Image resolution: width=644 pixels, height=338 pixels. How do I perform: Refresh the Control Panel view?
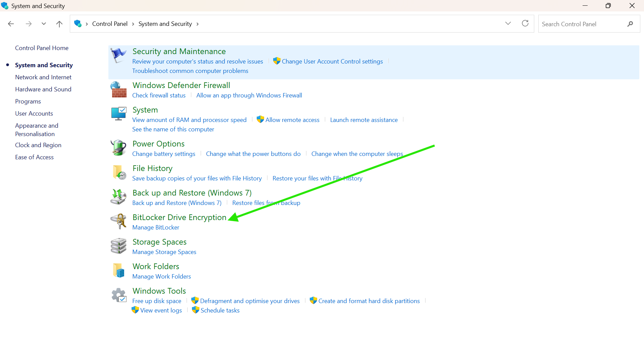525,23
